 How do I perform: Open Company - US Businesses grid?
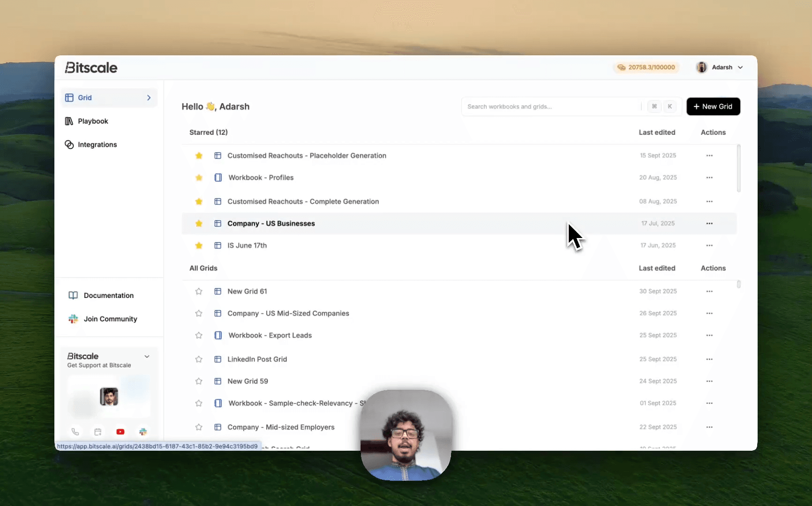(271, 223)
